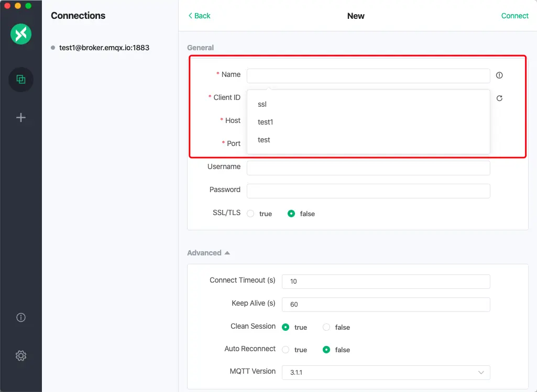
Task: Go Back to previous page
Action: [199, 16]
